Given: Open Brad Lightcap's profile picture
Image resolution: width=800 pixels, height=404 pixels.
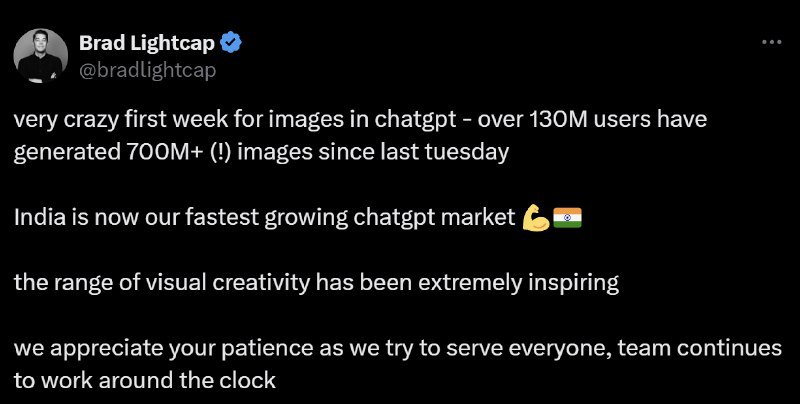Looking at the screenshot, I should pyautogui.click(x=41, y=56).
